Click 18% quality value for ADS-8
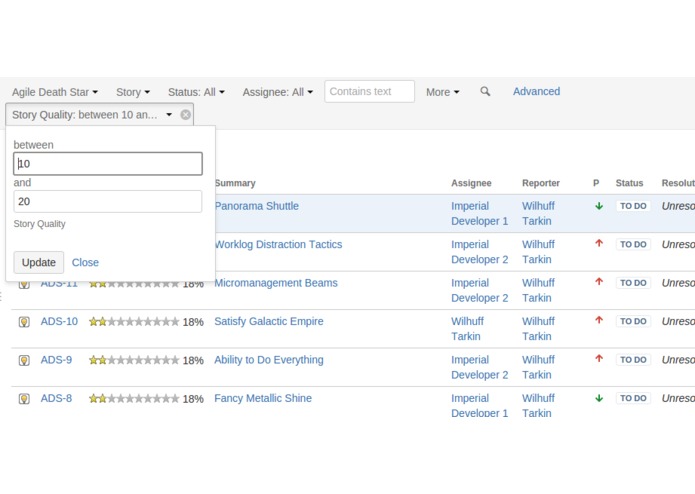 (x=193, y=399)
